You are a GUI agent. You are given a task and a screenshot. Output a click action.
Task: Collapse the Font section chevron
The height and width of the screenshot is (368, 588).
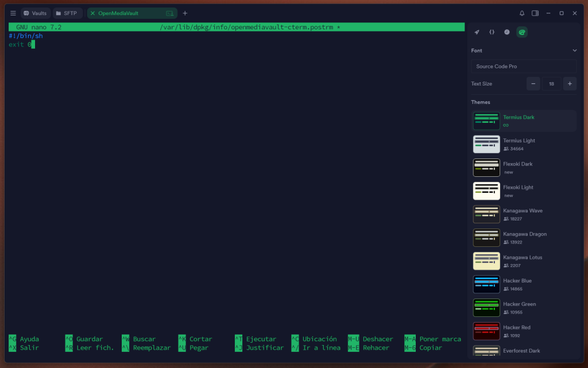(573, 51)
